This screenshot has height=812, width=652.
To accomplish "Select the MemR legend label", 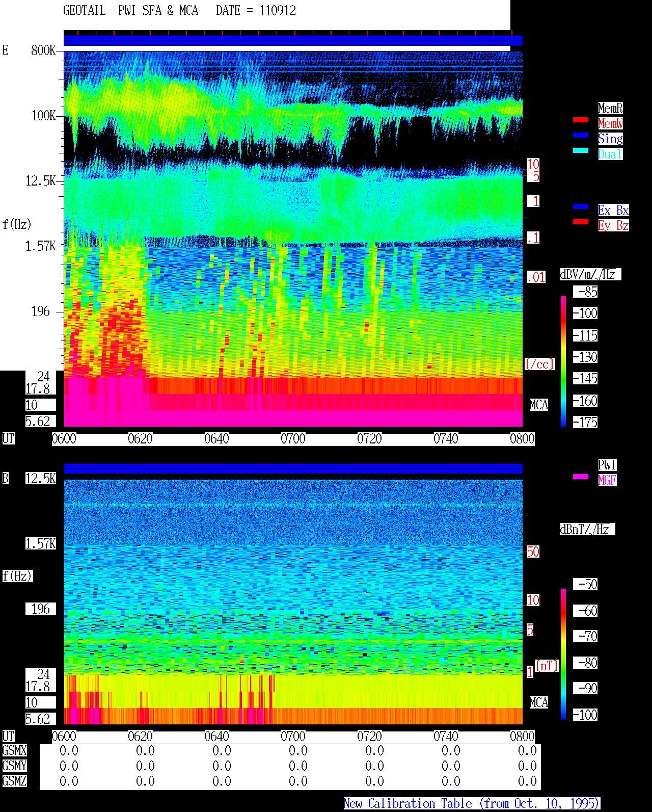I will [x=610, y=108].
